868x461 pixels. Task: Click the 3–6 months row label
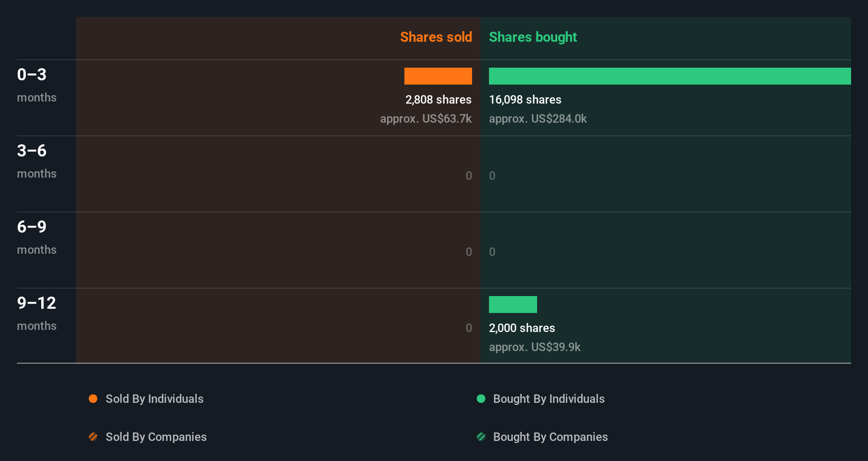click(x=36, y=161)
